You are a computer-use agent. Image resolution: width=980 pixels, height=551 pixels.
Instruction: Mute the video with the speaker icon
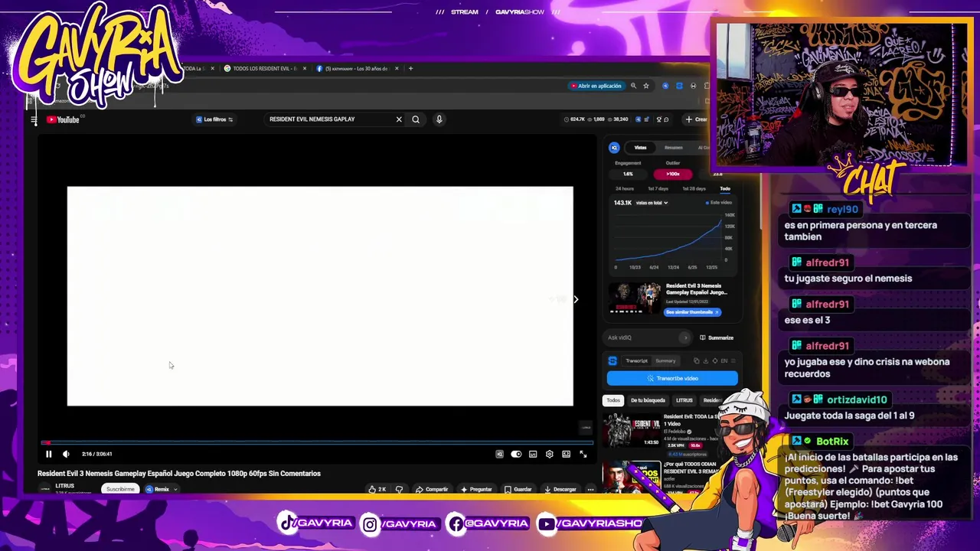click(x=66, y=454)
